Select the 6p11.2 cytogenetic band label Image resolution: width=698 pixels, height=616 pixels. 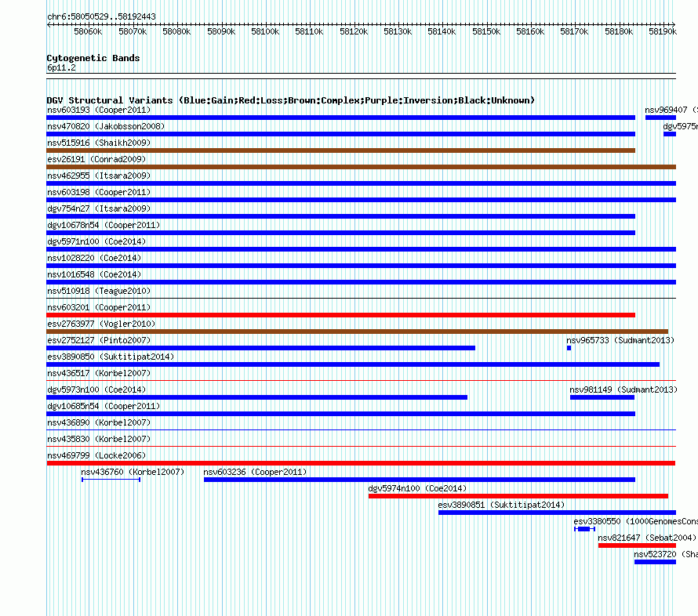pos(61,67)
